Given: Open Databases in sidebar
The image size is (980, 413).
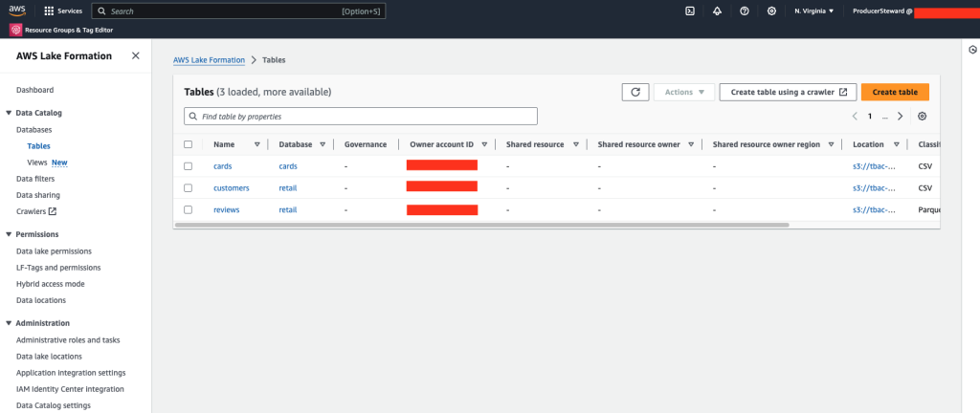Looking at the screenshot, I should pos(33,130).
